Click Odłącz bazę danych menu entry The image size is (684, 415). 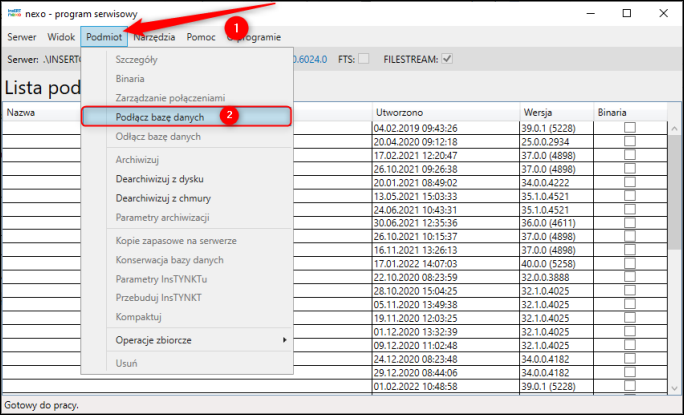coord(186,137)
